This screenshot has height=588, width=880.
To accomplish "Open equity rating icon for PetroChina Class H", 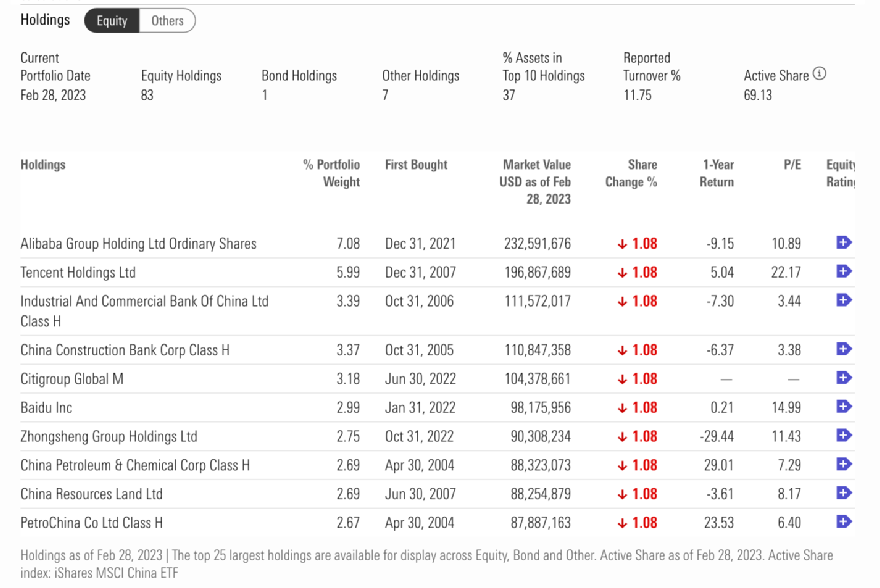I will coord(843,522).
